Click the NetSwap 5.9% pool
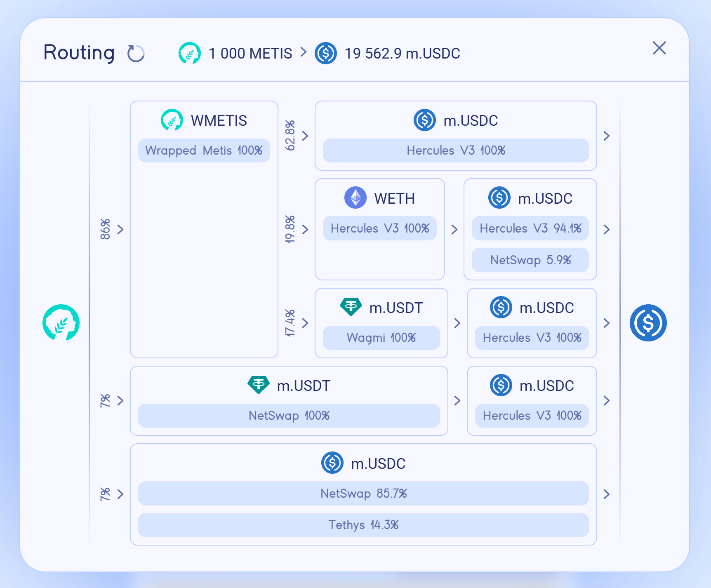Image resolution: width=711 pixels, height=588 pixels. pyautogui.click(x=530, y=260)
